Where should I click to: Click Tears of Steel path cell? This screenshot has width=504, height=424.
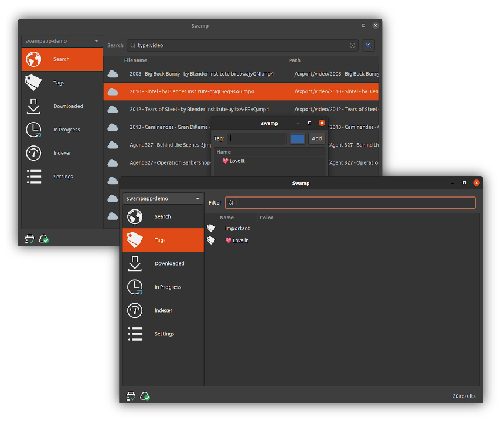tap(336, 110)
